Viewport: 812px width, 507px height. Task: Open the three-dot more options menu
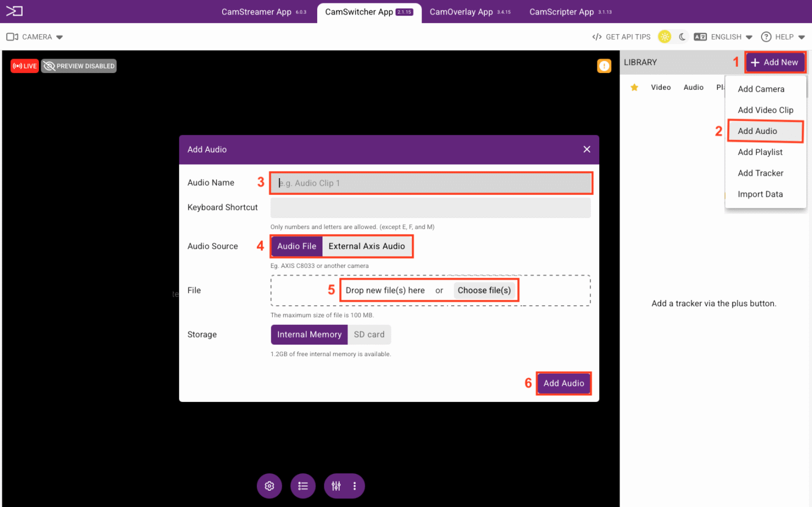click(354, 486)
